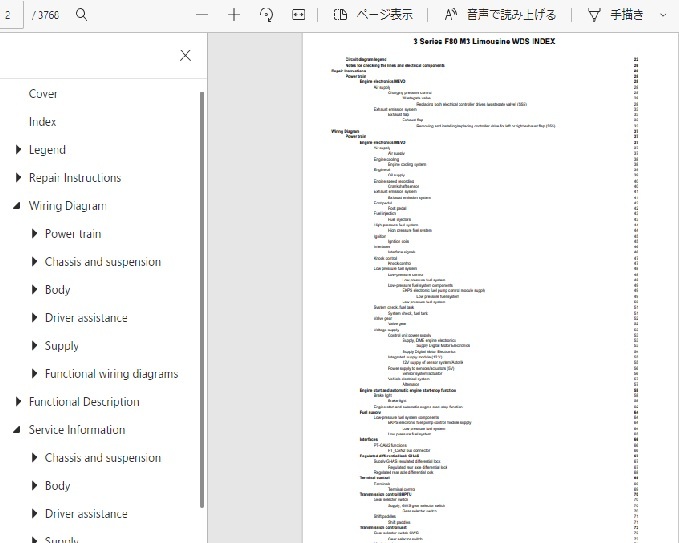Image resolution: width=679 pixels, height=543 pixels.
Task: Go to Legend bookmark label
Action: click(47, 150)
